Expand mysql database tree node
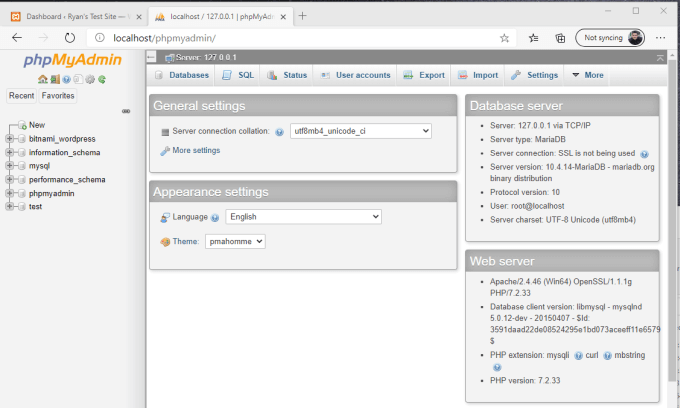The height and width of the screenshot is (408, 680). tap(10, 166)
